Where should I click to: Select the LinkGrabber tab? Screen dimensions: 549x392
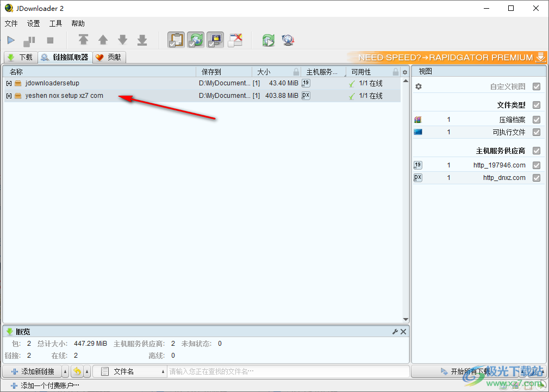(x=65, y=57)
